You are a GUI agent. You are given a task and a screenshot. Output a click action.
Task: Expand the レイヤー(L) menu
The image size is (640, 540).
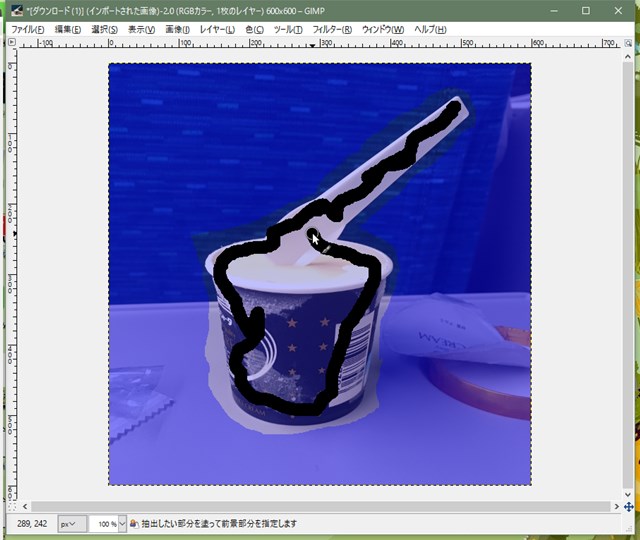(217, 29)
